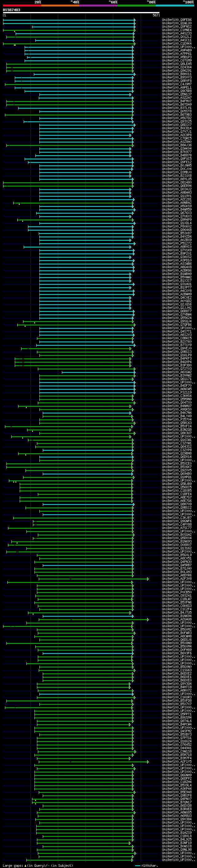Screen dimensions: 197x868
Task: Select hit label UniRef100_Q72T03
Action: pos(177,369)
